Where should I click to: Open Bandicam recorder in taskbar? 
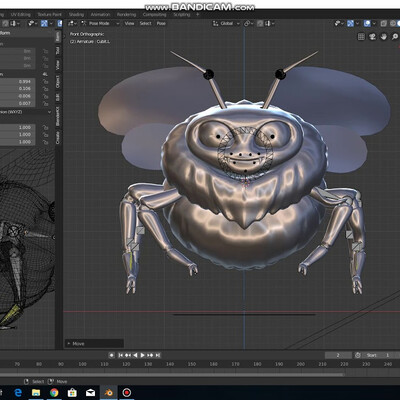click(127, 393)
